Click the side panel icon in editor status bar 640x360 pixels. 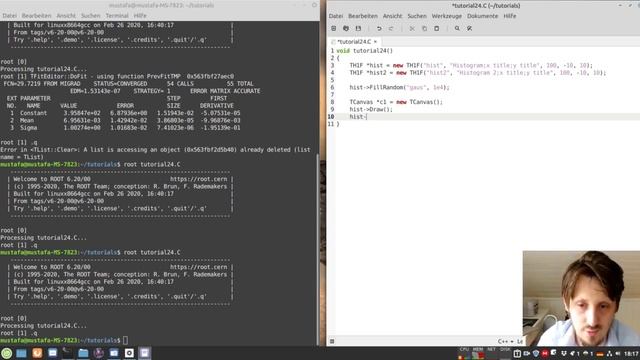click(x=332, y=341)
